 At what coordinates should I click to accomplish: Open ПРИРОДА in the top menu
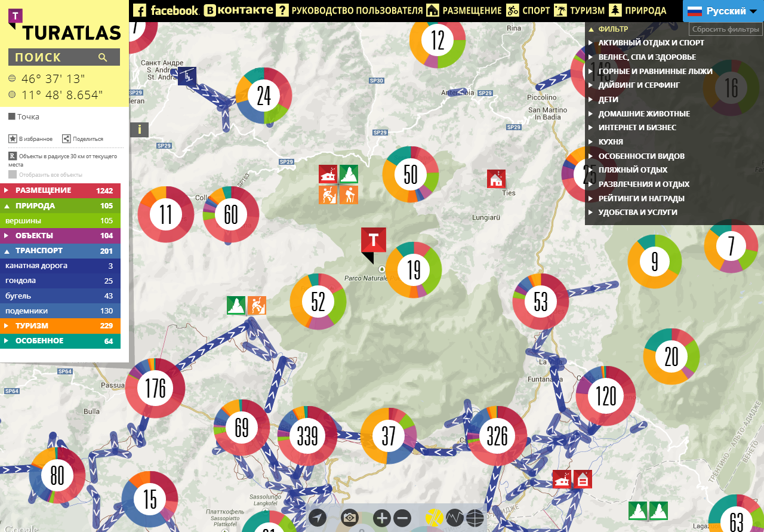click(x=637, y=10)
